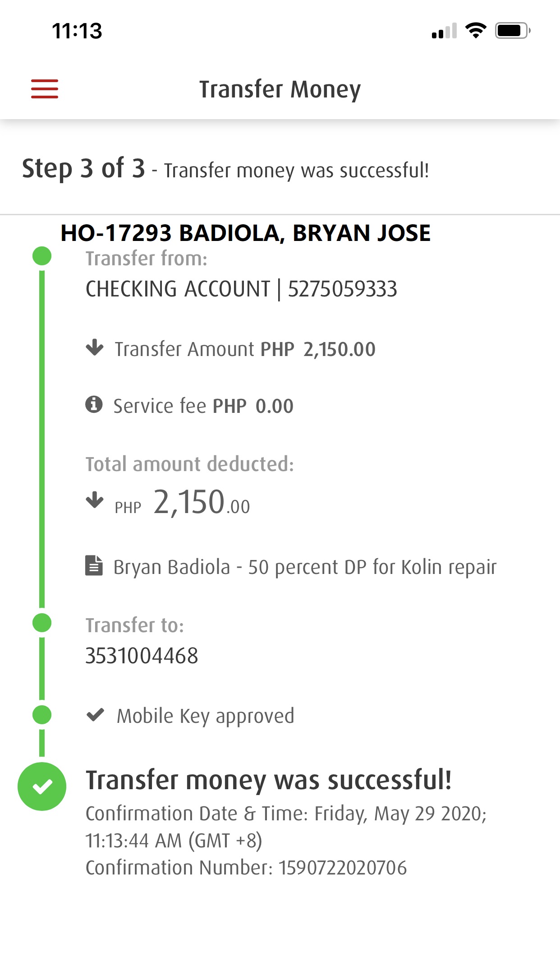Tap the Confirmation Date & Time line

[x=286, y=814]
